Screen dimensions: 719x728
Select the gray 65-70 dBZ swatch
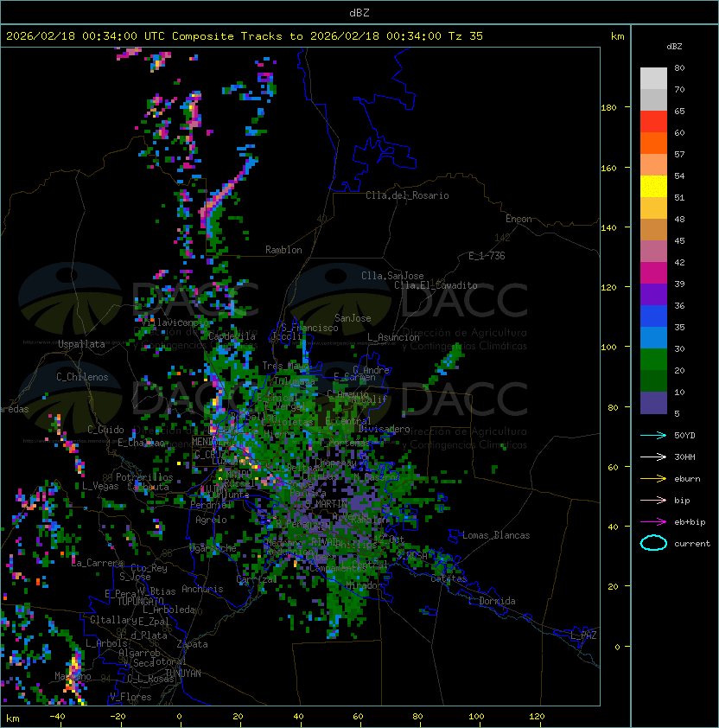coord(653,99)
